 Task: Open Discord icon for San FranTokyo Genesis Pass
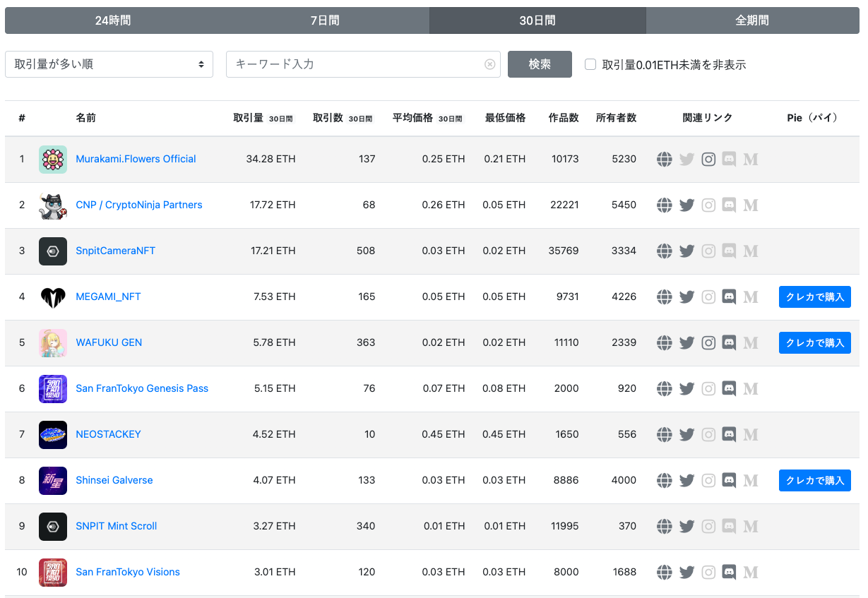point(730,388)
